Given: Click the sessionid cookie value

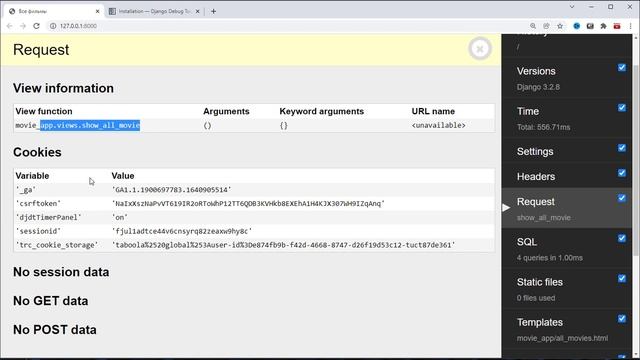Looking at the screenshot, I should pos(182,231).
